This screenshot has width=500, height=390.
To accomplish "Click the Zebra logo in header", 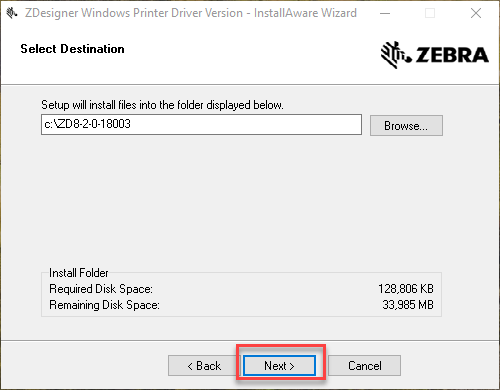I will point(435,55).
